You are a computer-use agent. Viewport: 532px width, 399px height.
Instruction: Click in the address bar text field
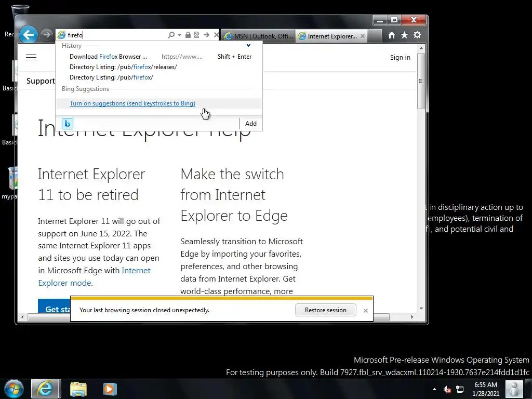coord(117,35)
